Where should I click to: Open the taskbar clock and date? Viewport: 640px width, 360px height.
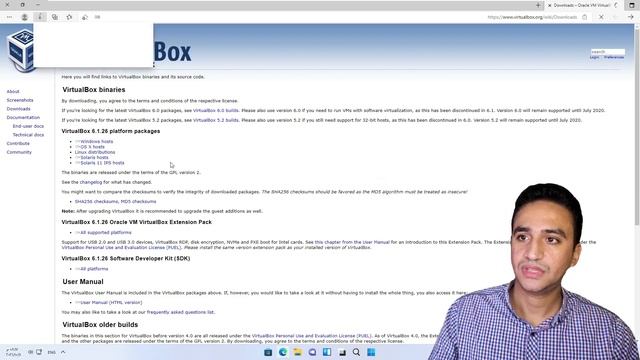13,352
